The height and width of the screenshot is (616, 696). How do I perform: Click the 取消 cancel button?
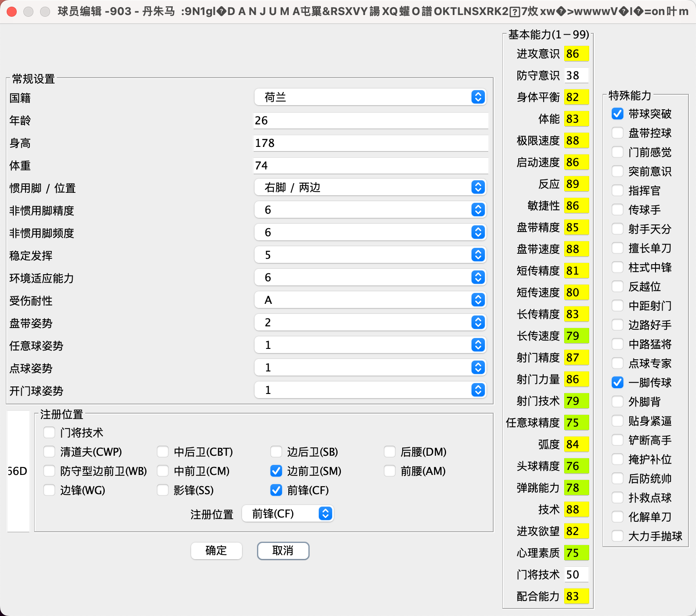click(283, 551)
